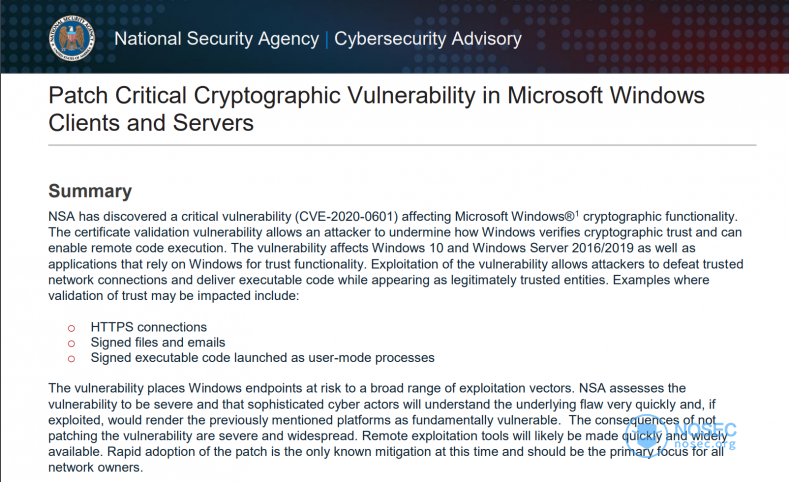Click the horizontal divider under the title
Screen dimensions: 789x482
pyautogui.click(x=402, y=145)
